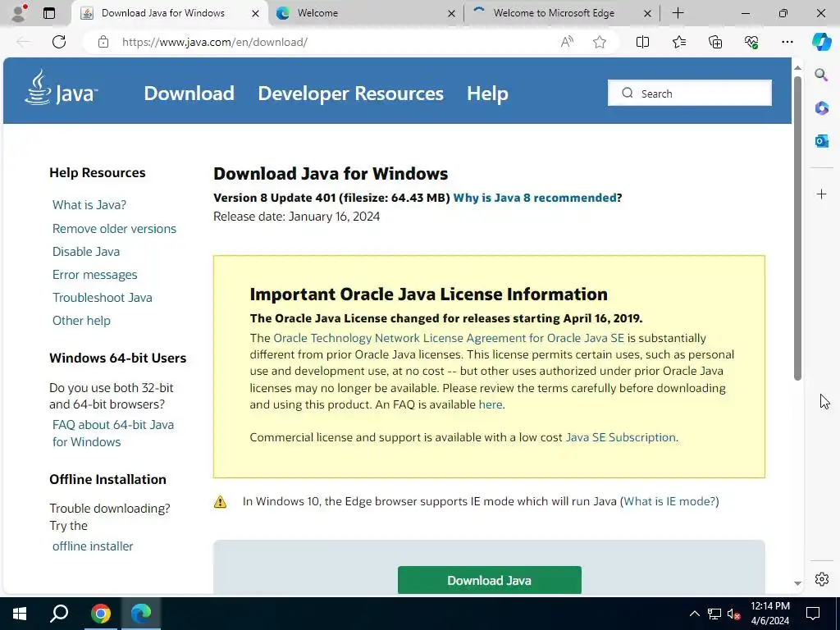Screen dimensions: 840x630
Task: Open the Remove older versions link
Action: coord(114,229)
